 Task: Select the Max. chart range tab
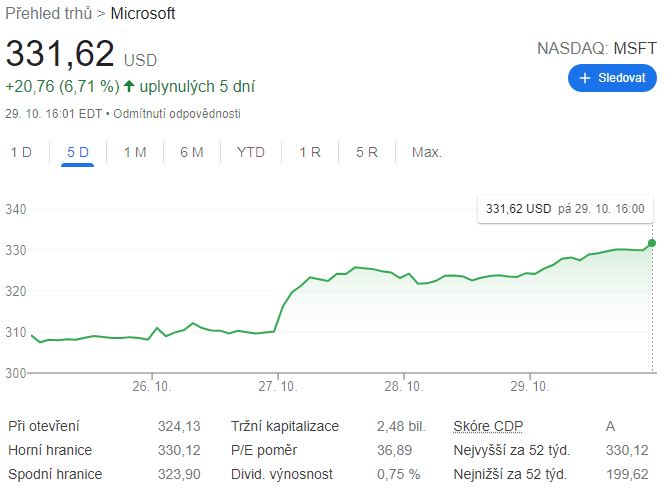click(427, 152)
